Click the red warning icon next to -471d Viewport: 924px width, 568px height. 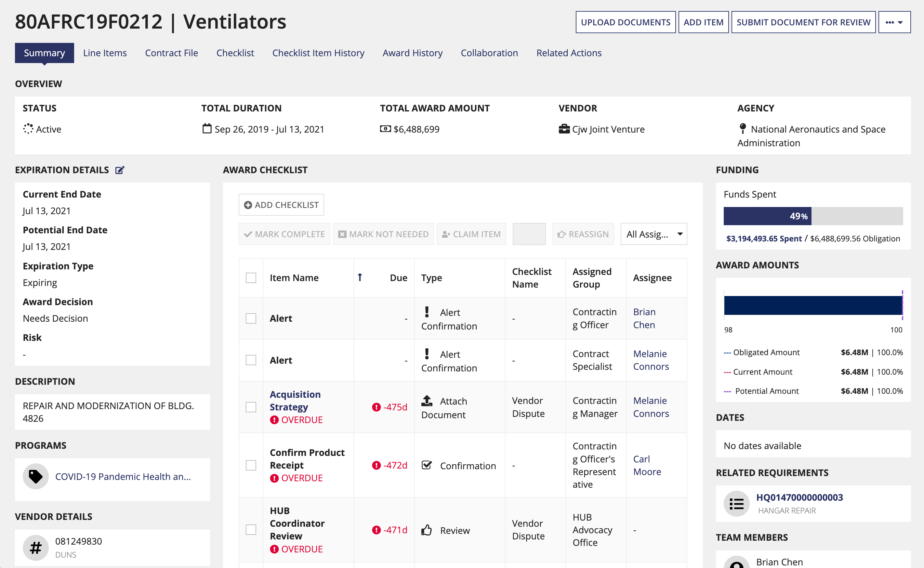point(376,530)
